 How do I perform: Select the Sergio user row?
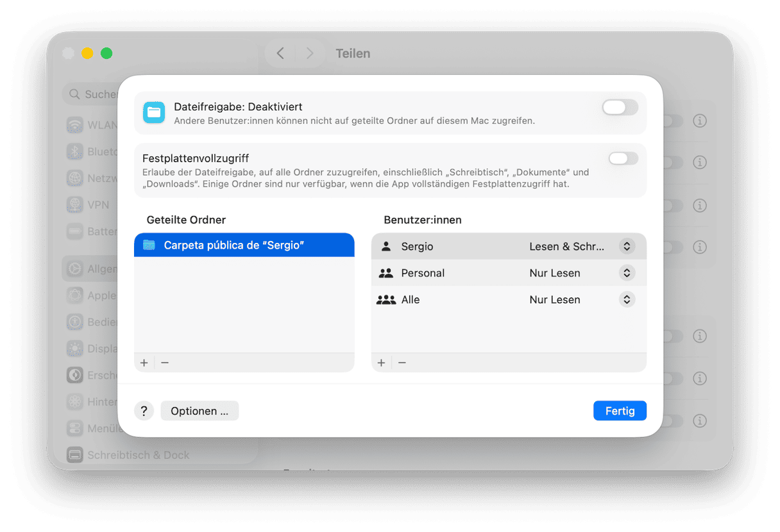pos(509,246)
